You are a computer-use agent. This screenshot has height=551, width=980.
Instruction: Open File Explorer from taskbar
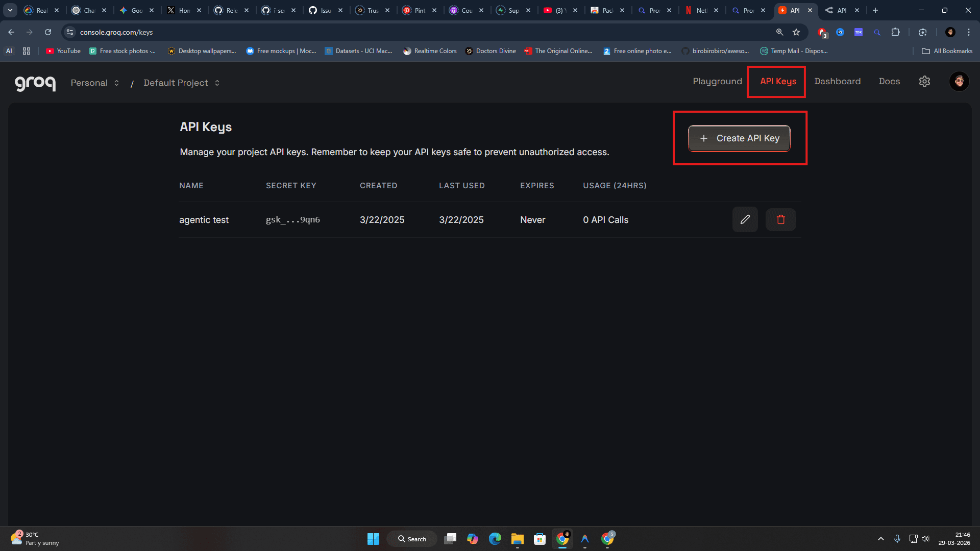pyautogui.click(x=517, y=538)
